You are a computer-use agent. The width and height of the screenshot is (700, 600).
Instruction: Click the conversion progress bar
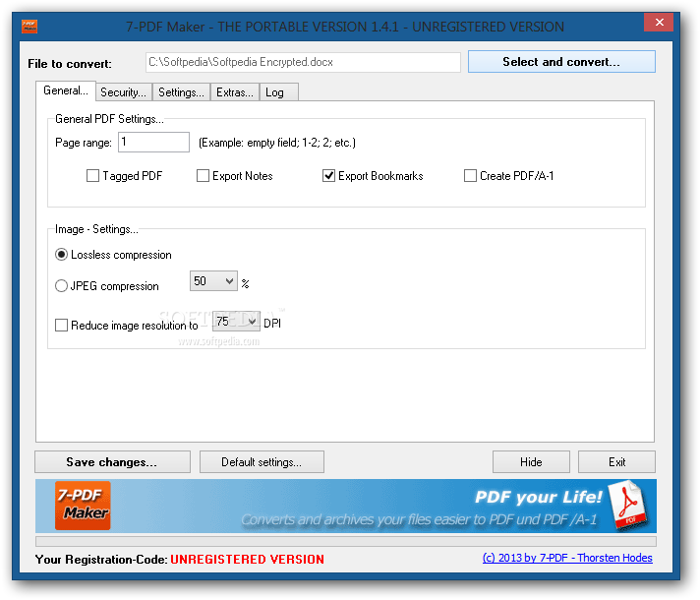click(346, 541)
